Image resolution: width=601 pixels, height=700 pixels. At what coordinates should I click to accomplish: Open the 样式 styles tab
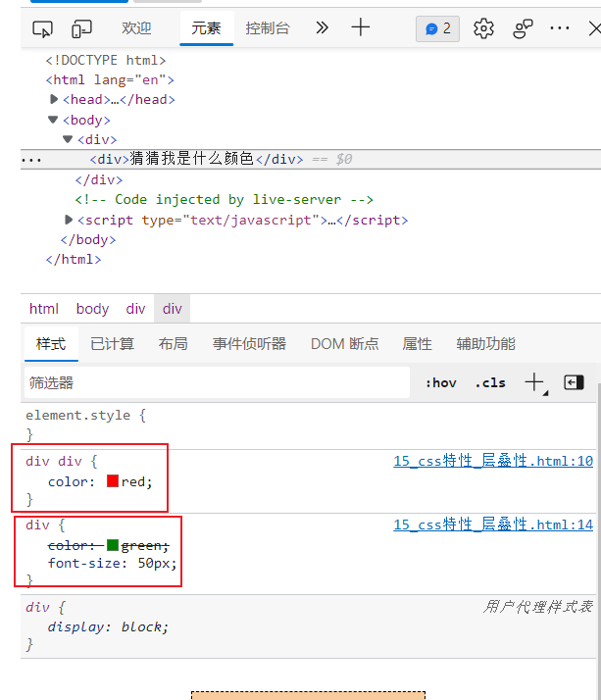pos(51,344)
